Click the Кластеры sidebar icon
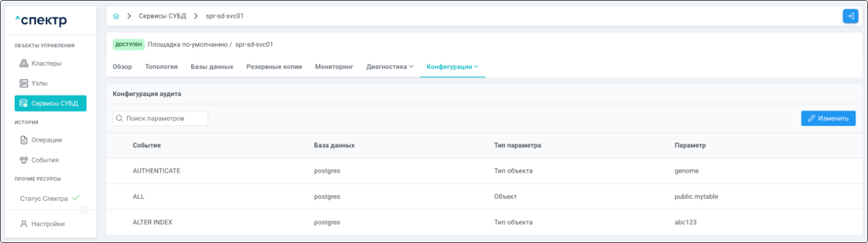The image size is (868, 243). click(24, 64)
